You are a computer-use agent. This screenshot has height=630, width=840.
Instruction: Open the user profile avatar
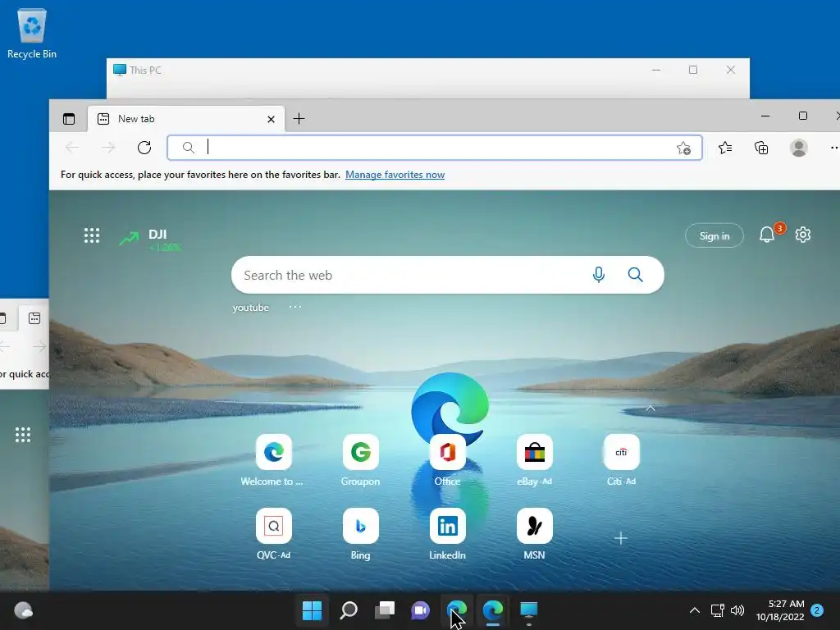pyautogui.click(x=799, y=148)
